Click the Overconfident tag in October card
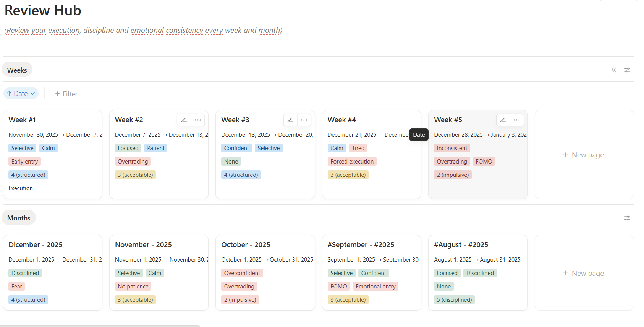The image size is (644, 327). click(242, 273)
